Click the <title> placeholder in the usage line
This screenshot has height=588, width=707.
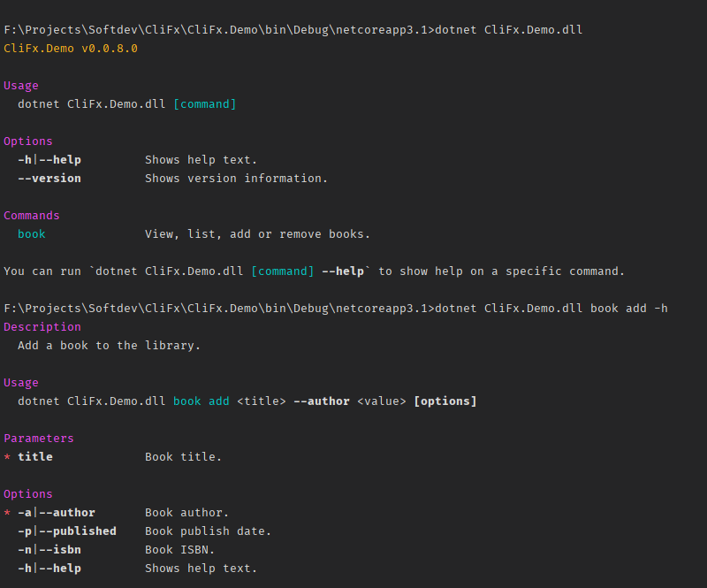point(262,401)
